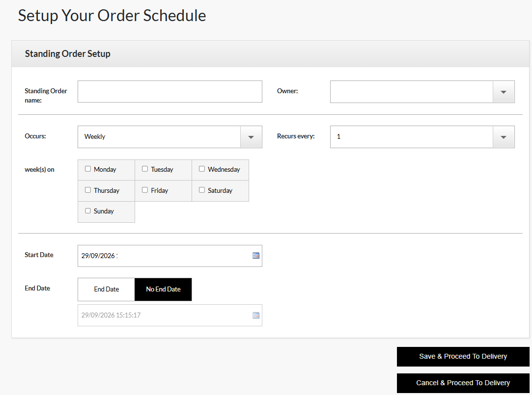532x395 pixels.
Task: Click Save & Proceed To Delivery
Action: point(463,356)
